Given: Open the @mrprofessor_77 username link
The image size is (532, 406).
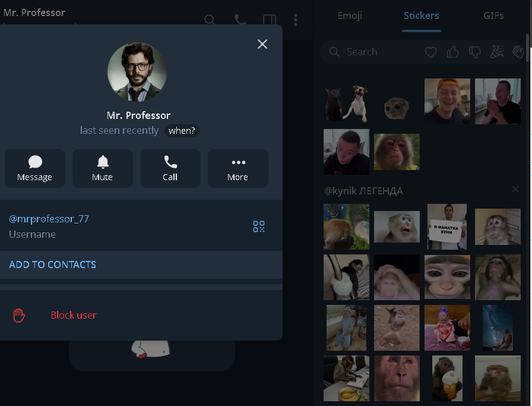Looking at the screenshot, I should click(x=49, y=219).
